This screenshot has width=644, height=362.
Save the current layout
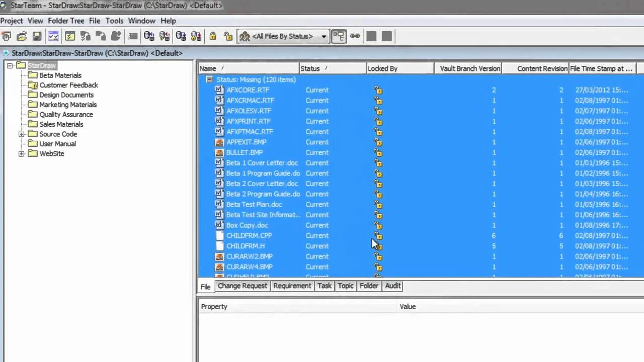point(37,36)
